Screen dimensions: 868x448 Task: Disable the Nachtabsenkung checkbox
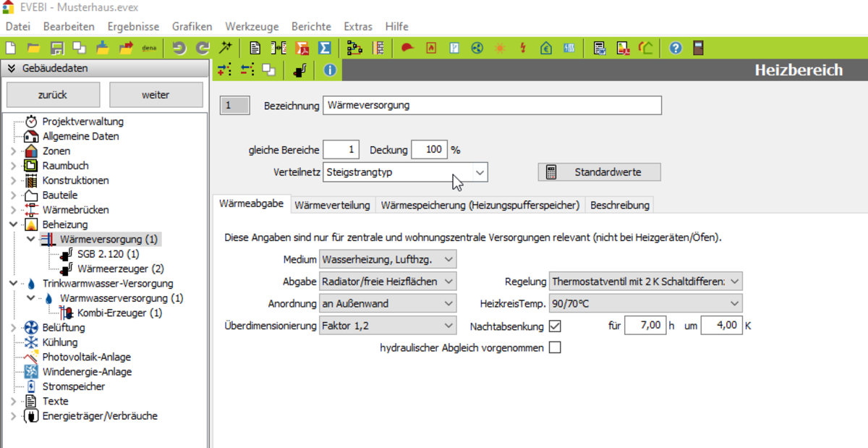pyautogui.click(x=555, y=326)
